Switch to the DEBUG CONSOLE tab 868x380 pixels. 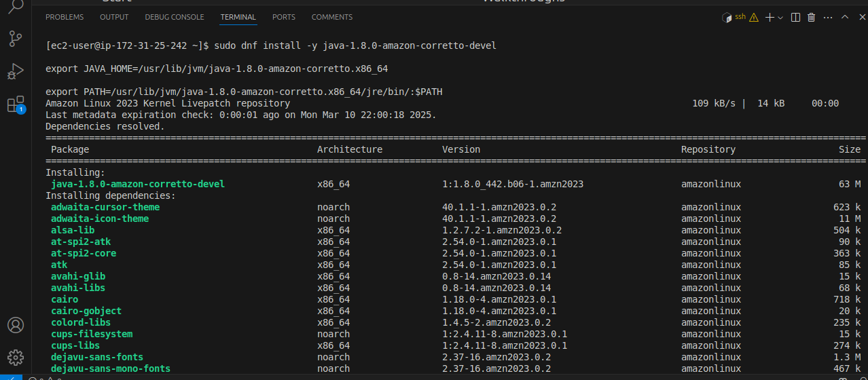pyautogui.click(x=175, y=17)
